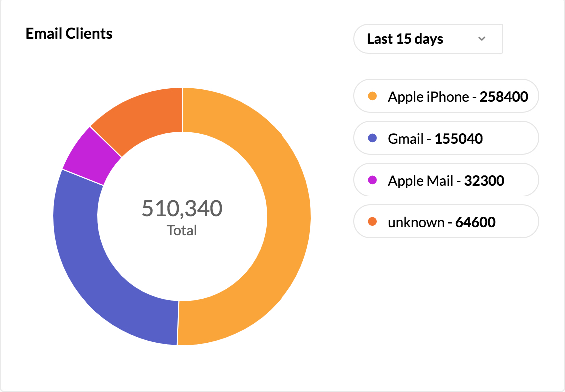Click the Email Clients heading
565x392 pixels.
69,33
